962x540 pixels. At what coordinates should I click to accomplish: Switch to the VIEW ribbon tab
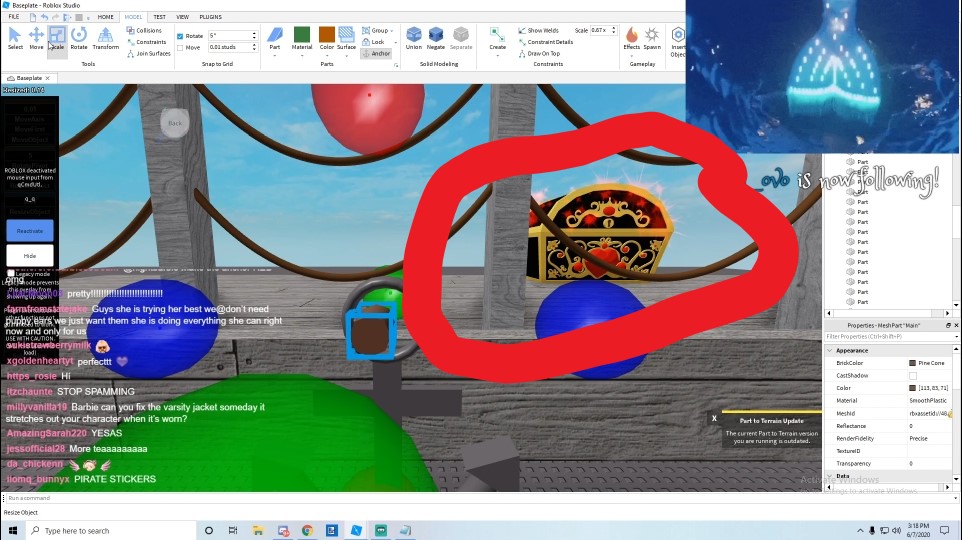183,17
